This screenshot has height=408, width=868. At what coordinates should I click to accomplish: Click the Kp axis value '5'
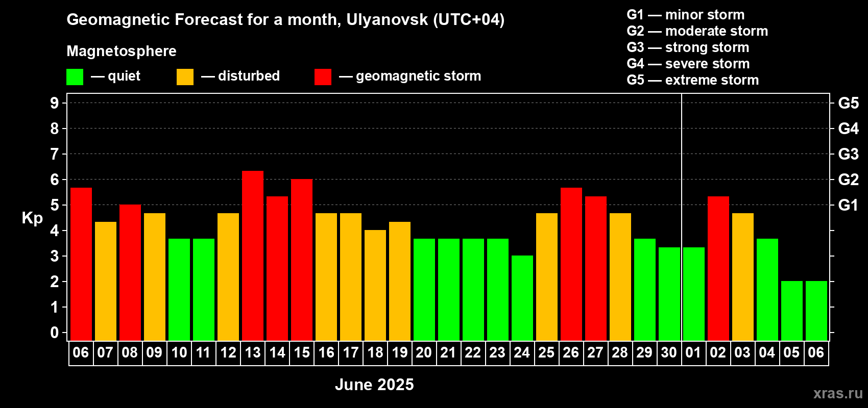coord(55,205)
